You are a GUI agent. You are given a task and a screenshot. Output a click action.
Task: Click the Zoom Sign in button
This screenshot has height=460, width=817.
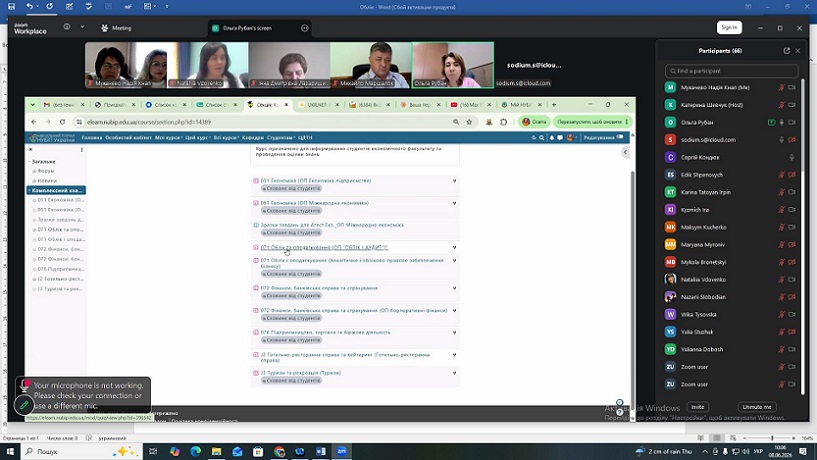click(729, 27)
